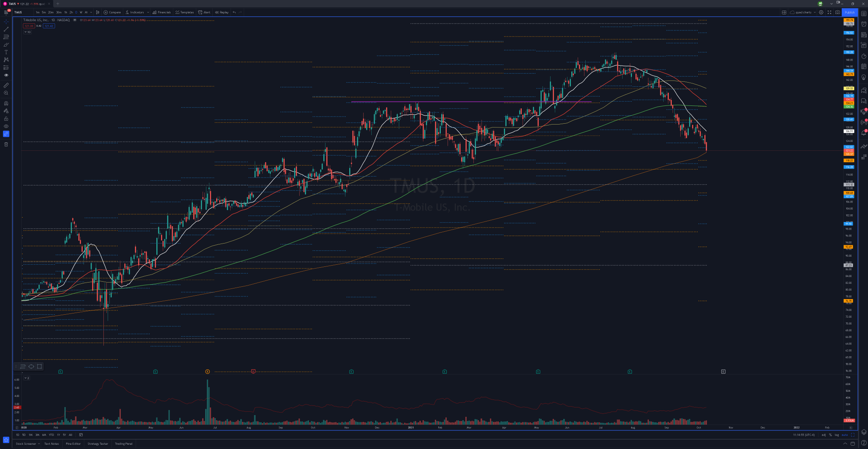Open the quad charts layout dropdown
This screenshot has width=868, height=449.
[802, 12]
